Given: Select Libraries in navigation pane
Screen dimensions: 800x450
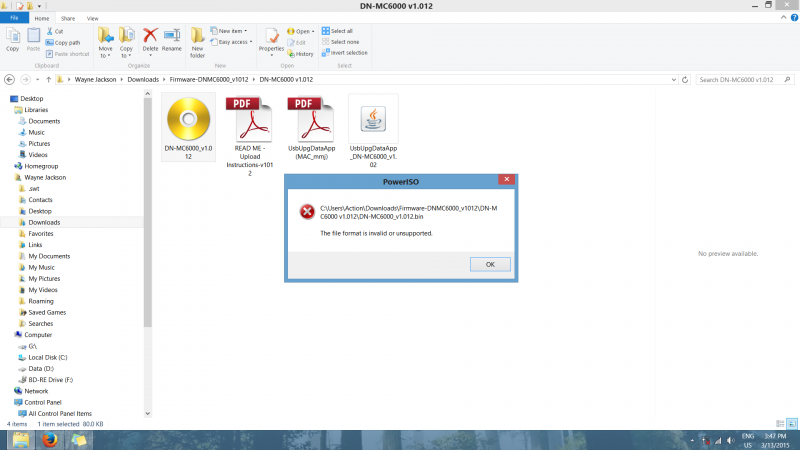Looking at the screenshot, I should click(31, 110).
